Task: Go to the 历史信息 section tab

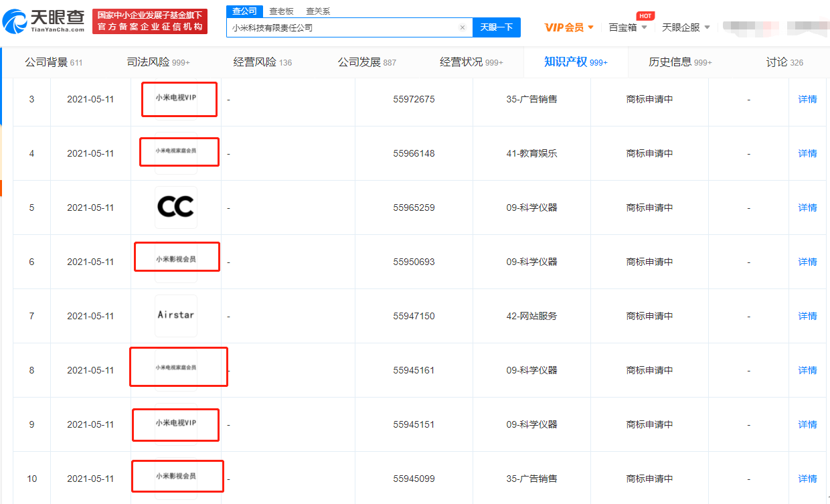Action: 679,62
